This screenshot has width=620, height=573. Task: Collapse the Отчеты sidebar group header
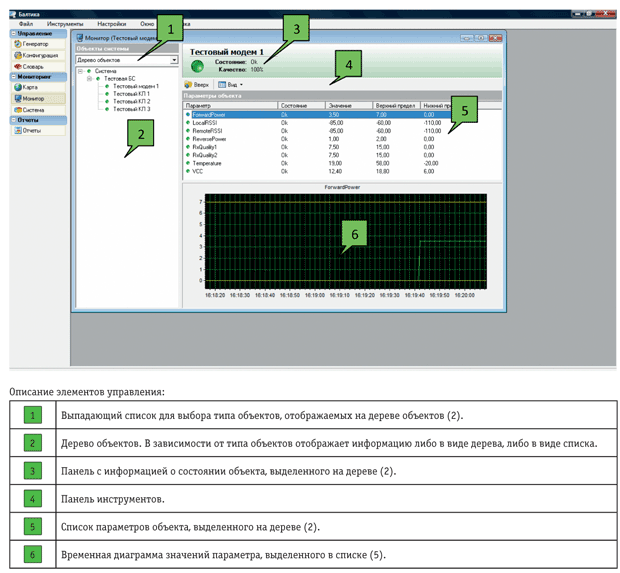tap(14, 120)
